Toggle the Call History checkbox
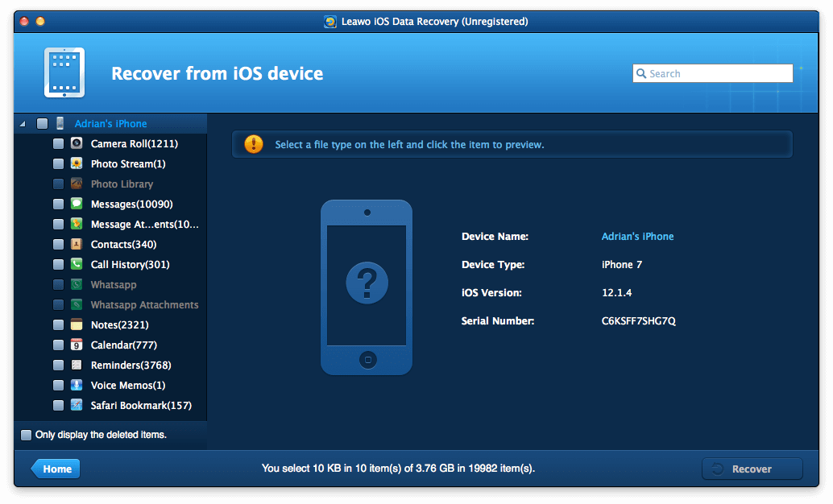 click(x=59, y=265)
